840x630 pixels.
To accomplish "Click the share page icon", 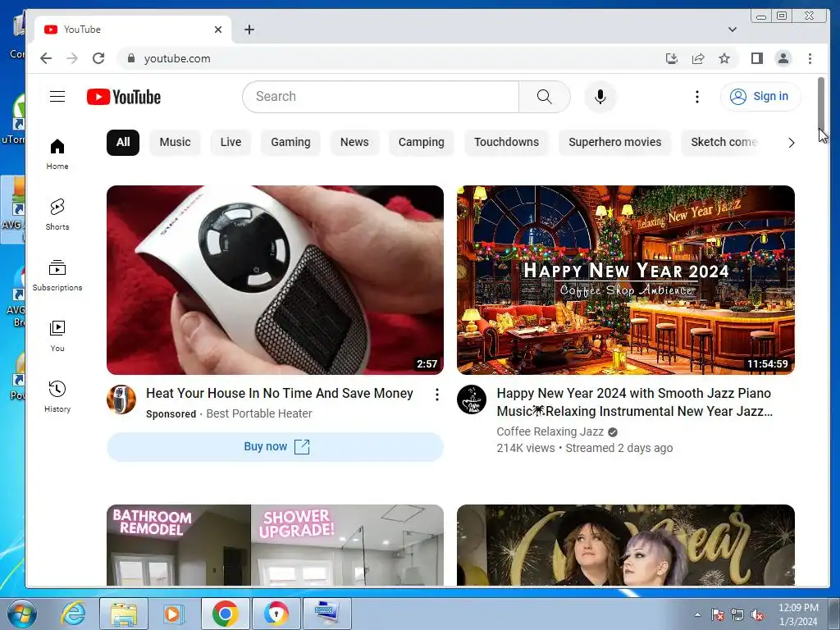I will (x=697, y=58).
